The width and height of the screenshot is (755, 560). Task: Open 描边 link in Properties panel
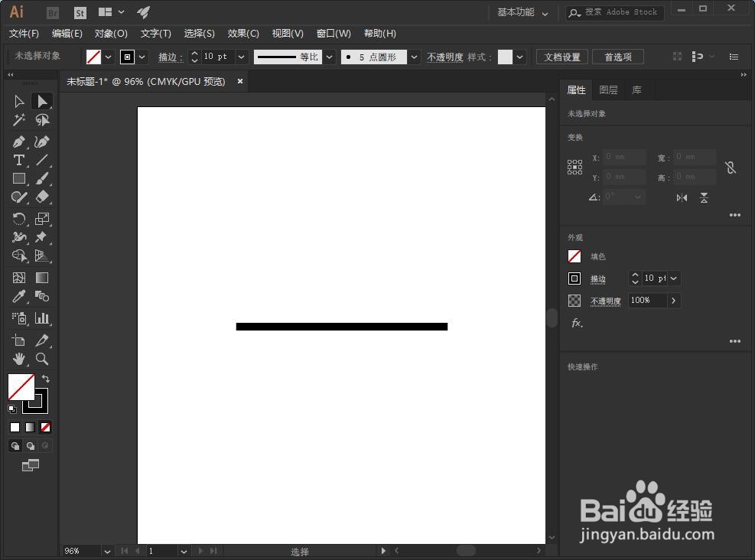[598, 278]
